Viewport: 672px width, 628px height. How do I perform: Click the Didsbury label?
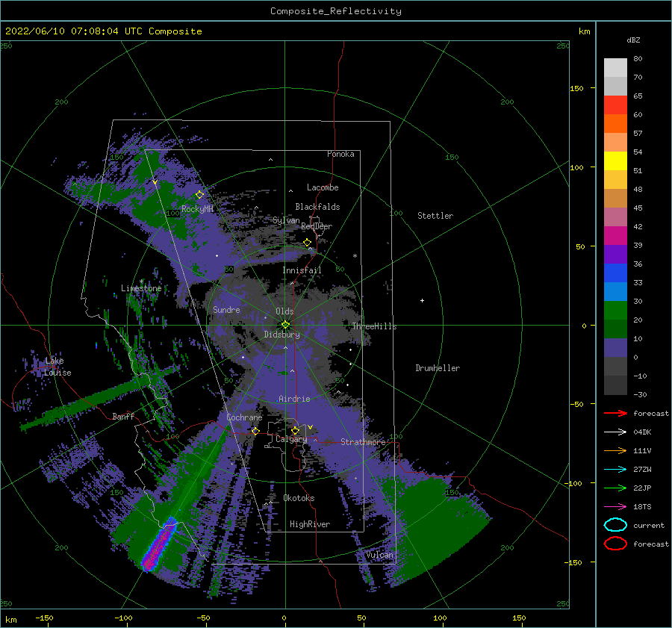point(281,335)
